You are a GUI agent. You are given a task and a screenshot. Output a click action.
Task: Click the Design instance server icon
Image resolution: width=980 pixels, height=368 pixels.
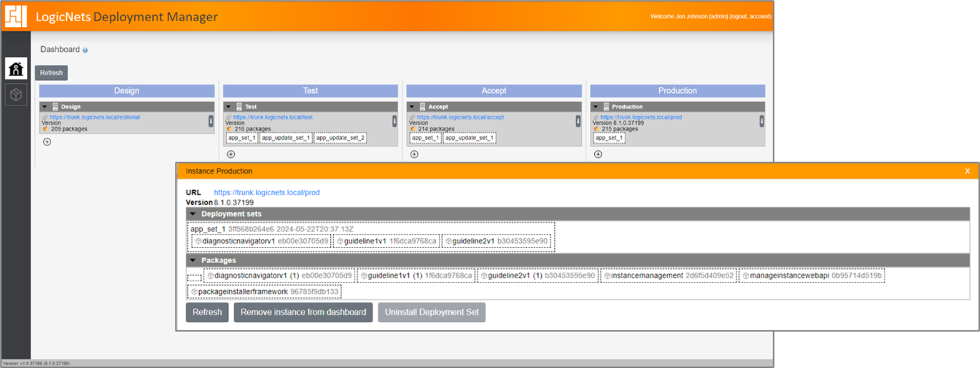pos(55,107)
